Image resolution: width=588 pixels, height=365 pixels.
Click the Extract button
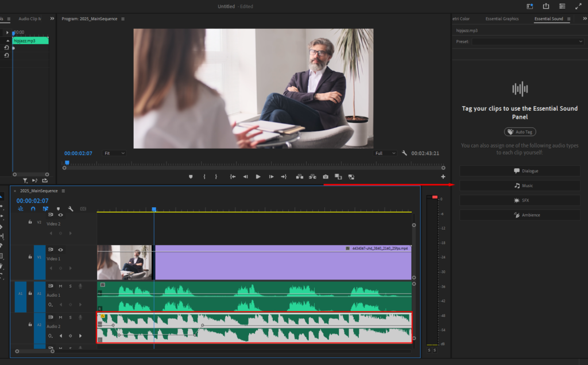pos(312,177)
